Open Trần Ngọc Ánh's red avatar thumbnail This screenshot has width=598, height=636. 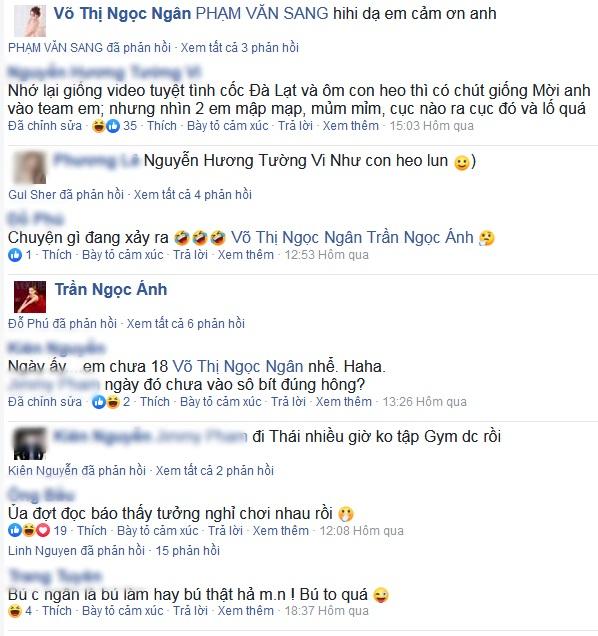pos(30,297)
